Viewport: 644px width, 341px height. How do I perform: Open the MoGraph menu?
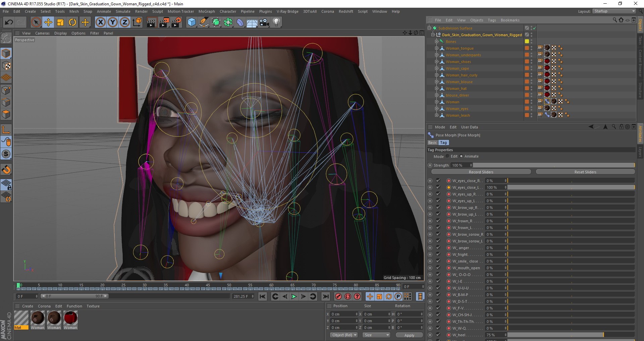pyautogui.click(x=207, y=11)
